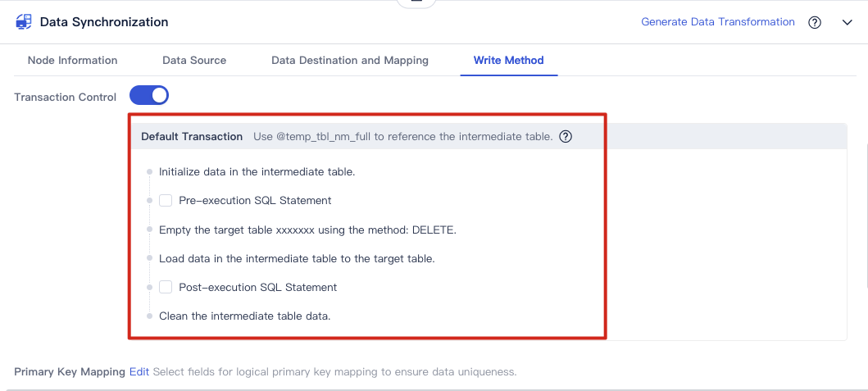Click 'Load data in the intermediate table' step
The image size is (868, 391).
(297, 258)
